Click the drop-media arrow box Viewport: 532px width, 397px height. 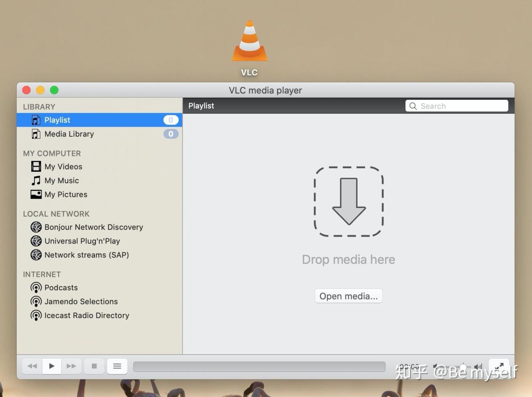[x=349, y=202]
